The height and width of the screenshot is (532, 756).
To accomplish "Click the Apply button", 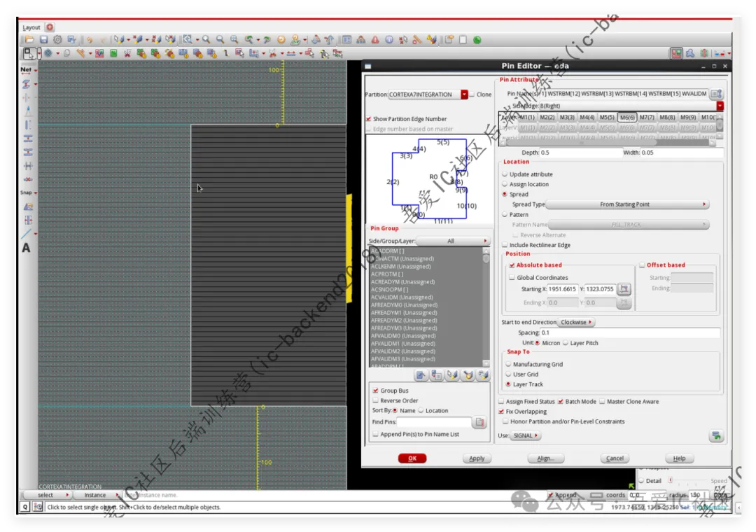I will tap(477, 458).
